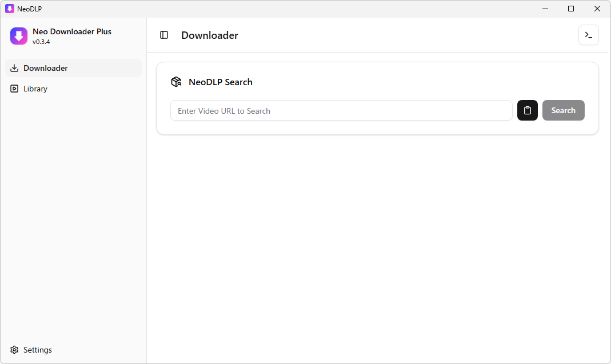Click the NeoDLP window title text

29,9
